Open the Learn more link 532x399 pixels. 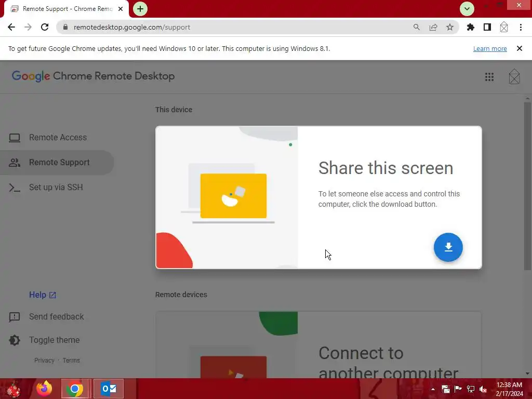(490, 49)
